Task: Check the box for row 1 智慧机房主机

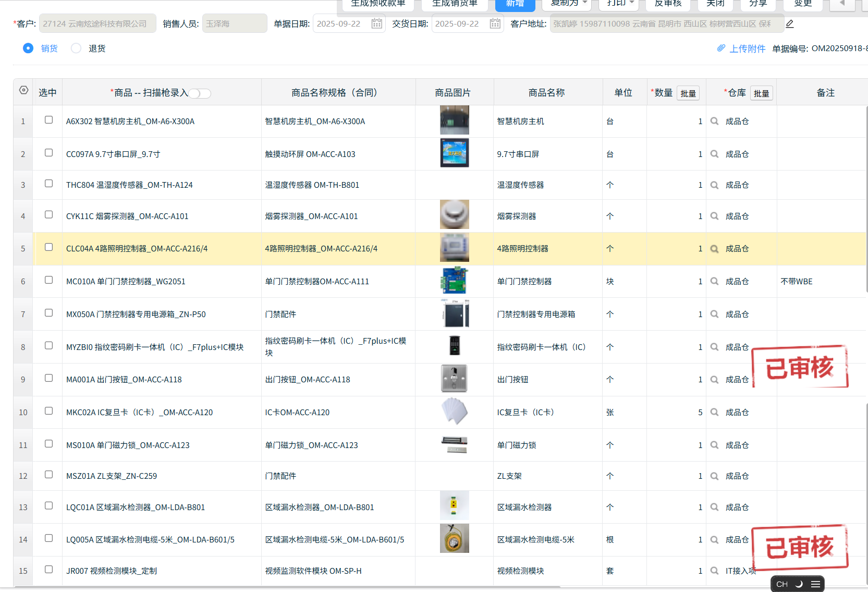Action: 48,120
